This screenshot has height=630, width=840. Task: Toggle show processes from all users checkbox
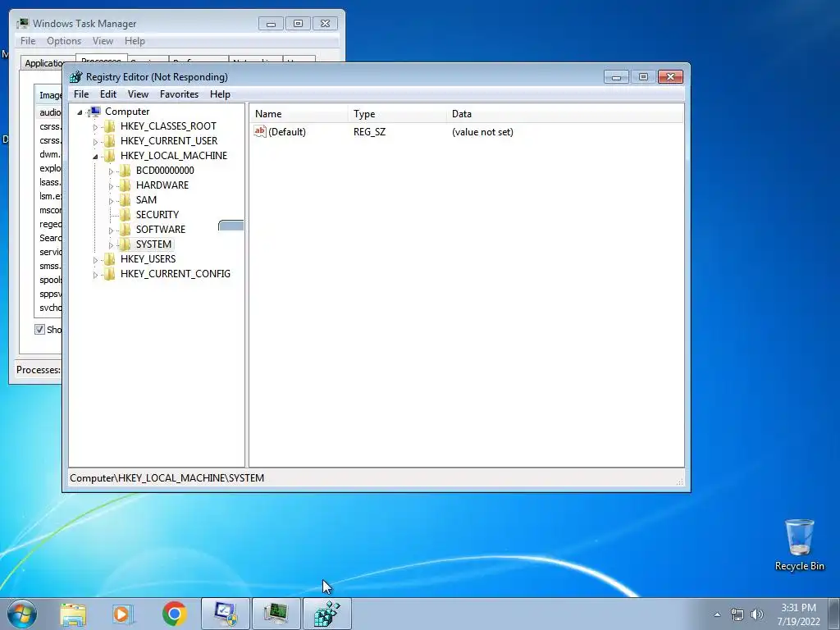pyautogui.click(x=39, y=330)
